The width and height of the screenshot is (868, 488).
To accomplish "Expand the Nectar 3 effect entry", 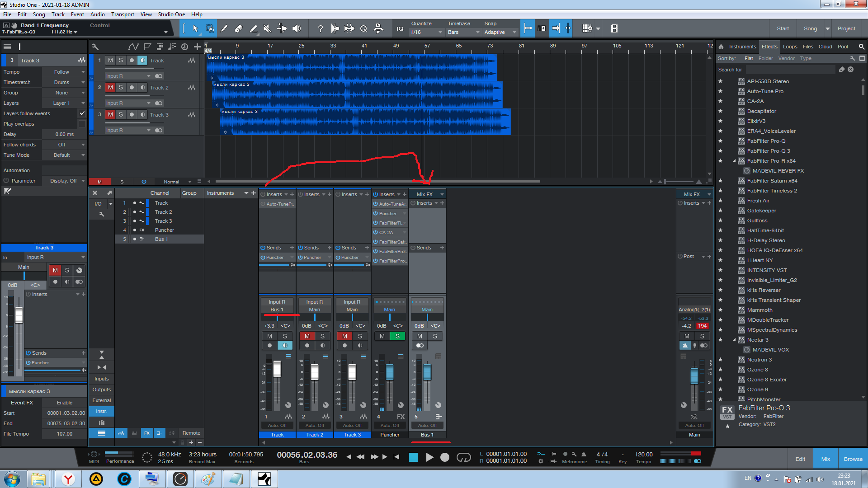I will click(x=734, y=340).
